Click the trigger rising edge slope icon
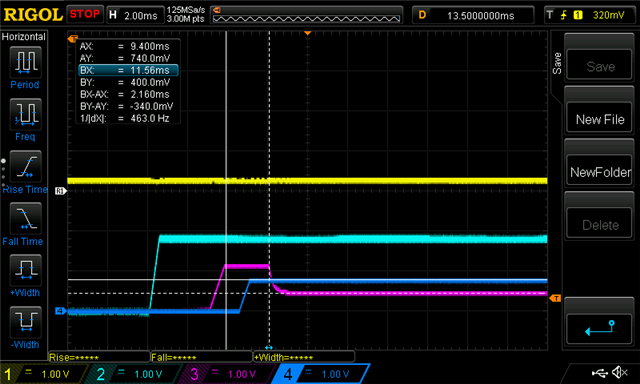 pos(564,15)
